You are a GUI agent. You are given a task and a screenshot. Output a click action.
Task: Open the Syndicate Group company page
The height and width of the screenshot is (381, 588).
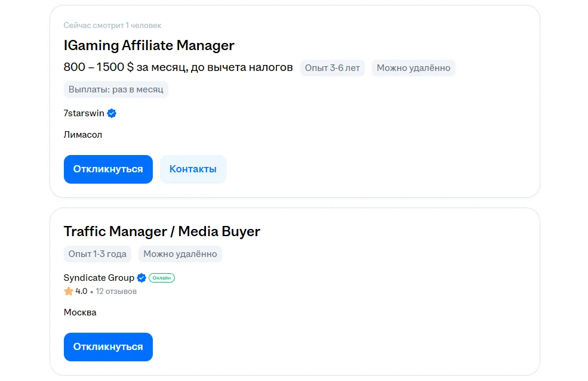click(x=98, y=278)
